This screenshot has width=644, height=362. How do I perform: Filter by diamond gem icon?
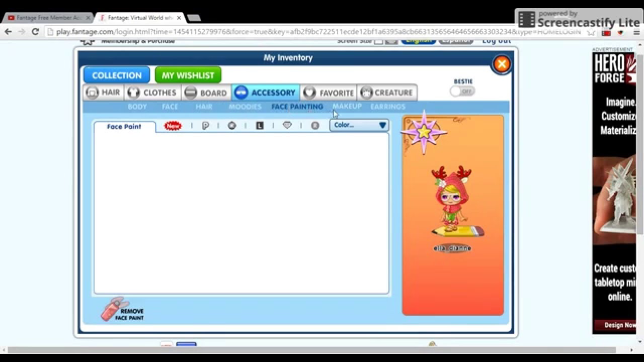coord(287,125)
